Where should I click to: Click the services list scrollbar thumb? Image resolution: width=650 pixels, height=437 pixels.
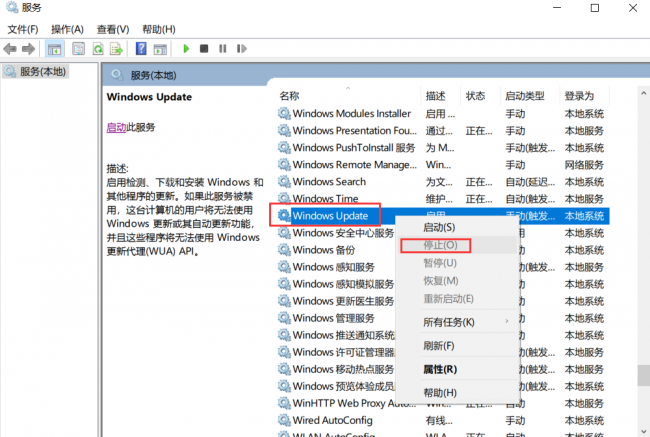tap(643, 376)
